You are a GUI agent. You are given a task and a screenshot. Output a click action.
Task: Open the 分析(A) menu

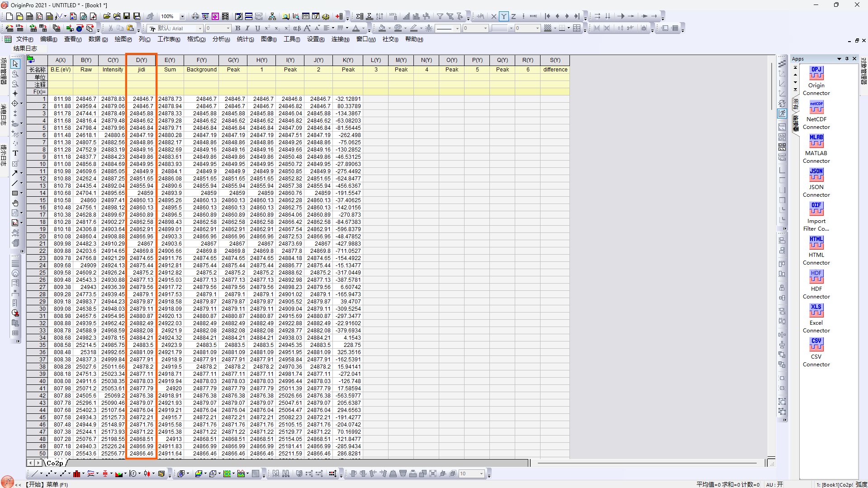click(221, 39)
